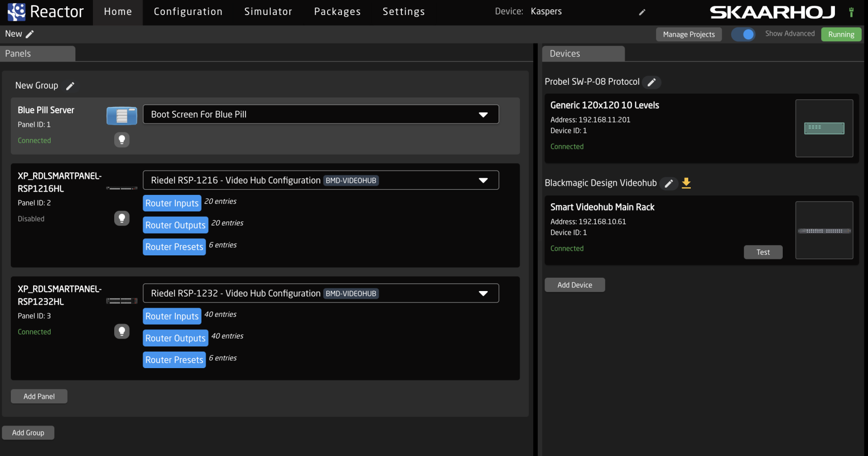Open the Settings tab
The image size is (868, 456).
[404, 12]
